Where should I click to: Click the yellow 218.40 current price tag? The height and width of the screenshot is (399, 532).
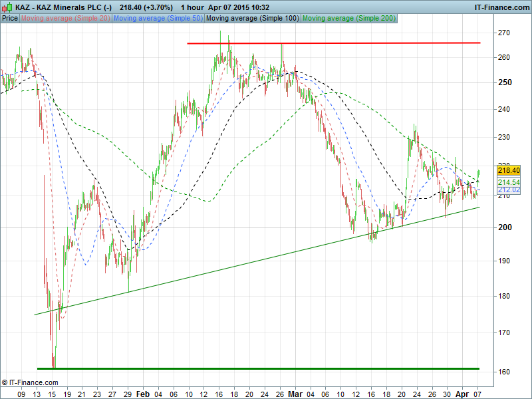(x=507, y=170)
